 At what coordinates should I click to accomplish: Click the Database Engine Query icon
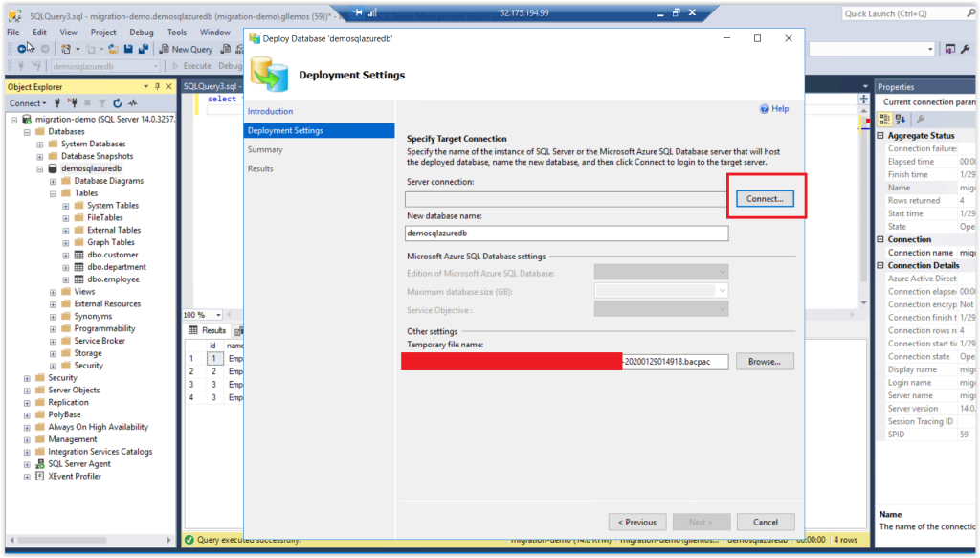coord(226,49)
